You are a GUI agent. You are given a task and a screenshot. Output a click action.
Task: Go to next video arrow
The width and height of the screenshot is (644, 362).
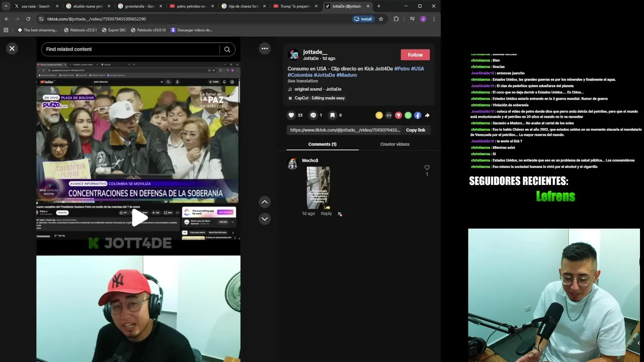coord(265,219)
